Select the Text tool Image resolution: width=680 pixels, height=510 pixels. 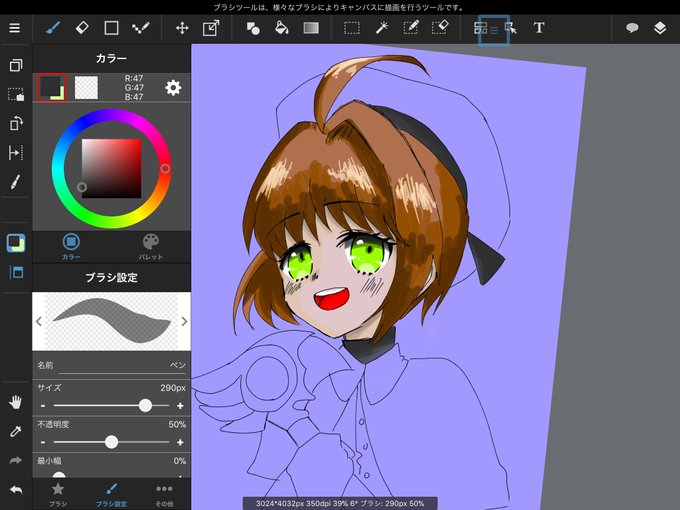pos(539,28)
